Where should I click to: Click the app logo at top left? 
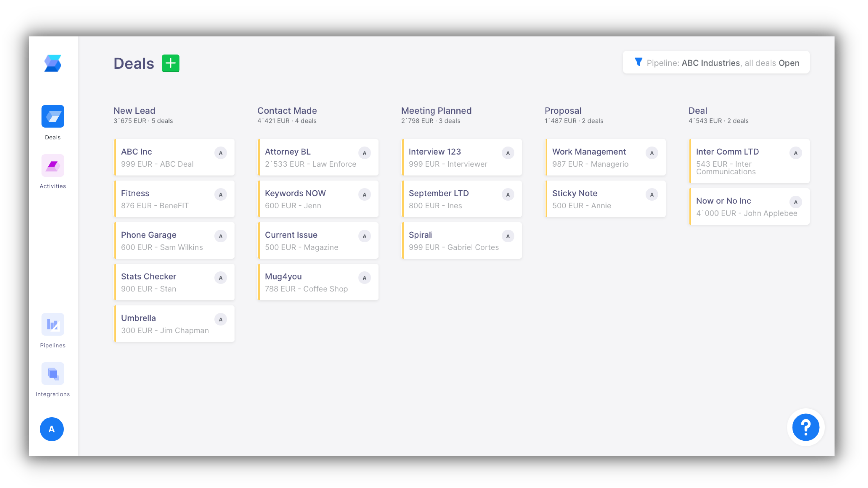53,63
